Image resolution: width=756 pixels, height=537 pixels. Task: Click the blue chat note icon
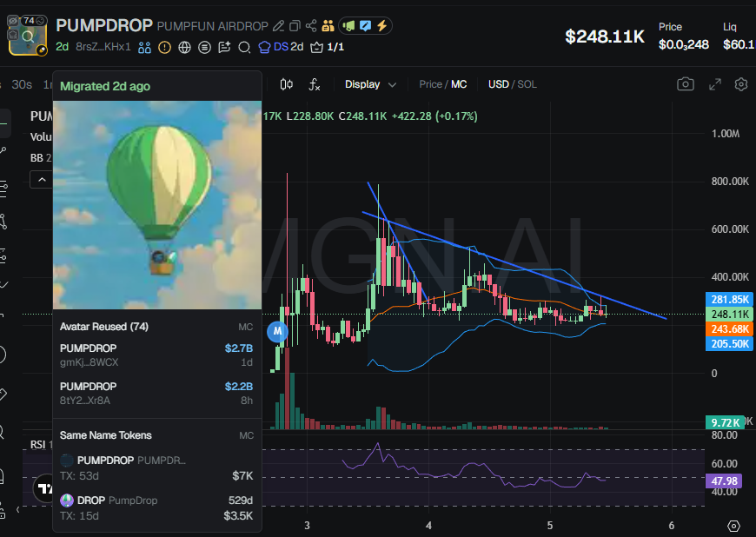pyautogui.click(x=365, y=25)
